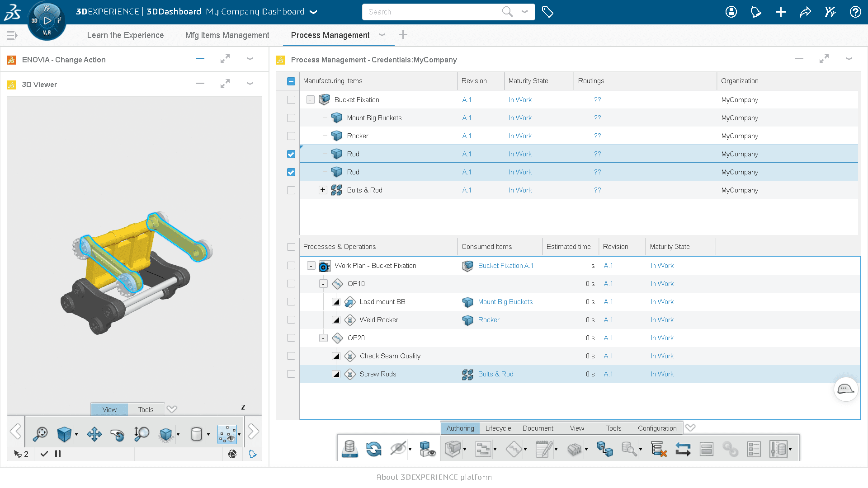Enable checkbox for Bolts & Rod row
Screen dimensions: 868x488
click(x=292, y=190)
